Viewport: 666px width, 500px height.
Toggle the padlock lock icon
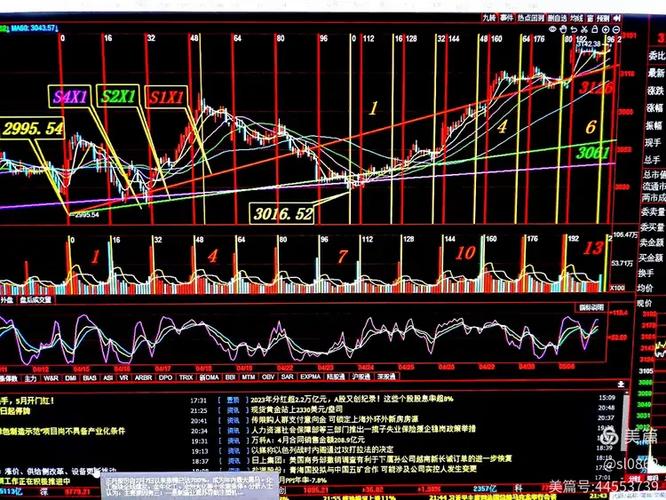(x=595, y=29)
